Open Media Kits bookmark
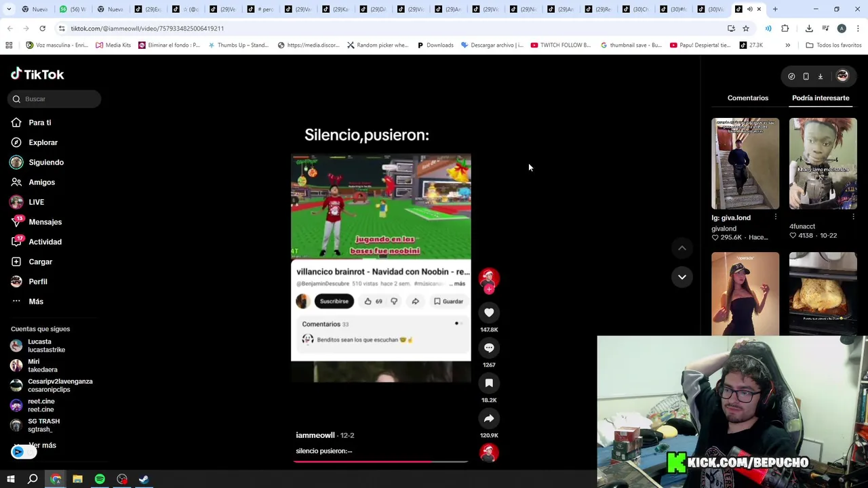 click(x=113, y=45)
